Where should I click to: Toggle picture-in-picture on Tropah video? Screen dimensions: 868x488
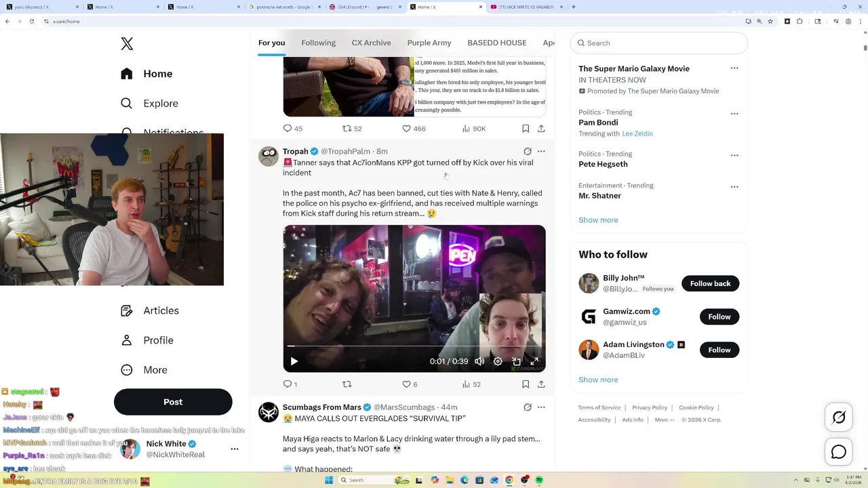click(516, 361)
